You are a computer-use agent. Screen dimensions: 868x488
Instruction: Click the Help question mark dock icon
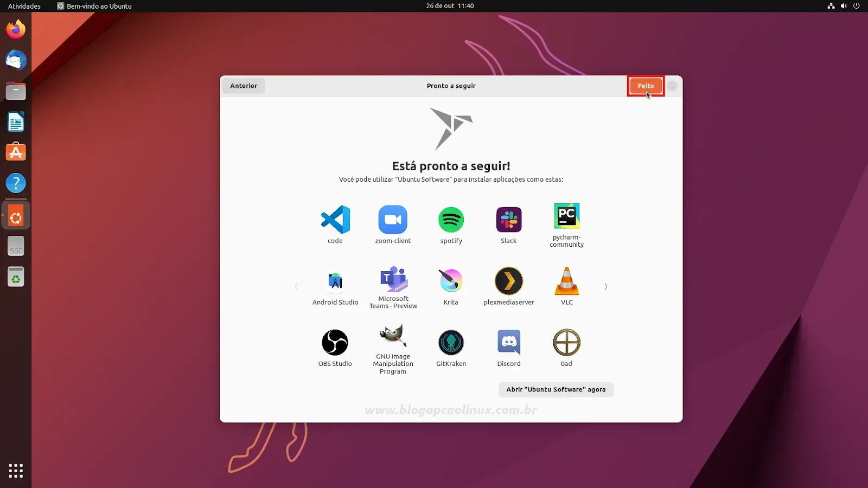pos(16,183)
